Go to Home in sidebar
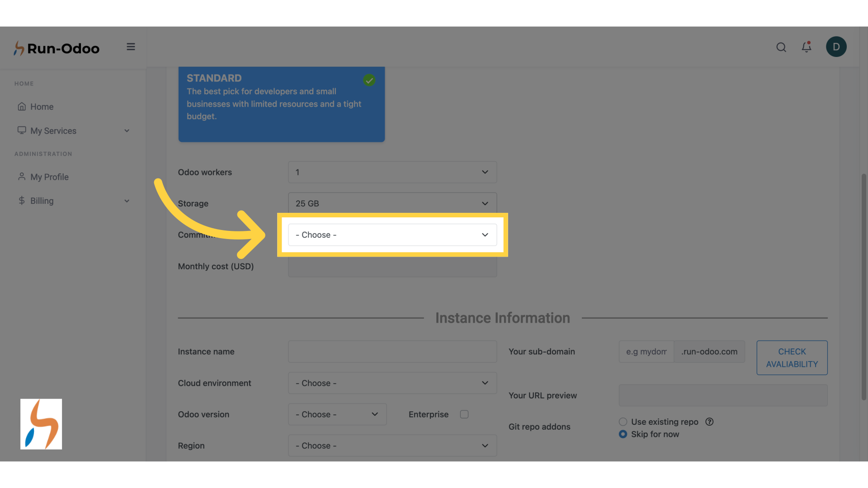This screenshot has width=868, height=488. pos(42,107)
